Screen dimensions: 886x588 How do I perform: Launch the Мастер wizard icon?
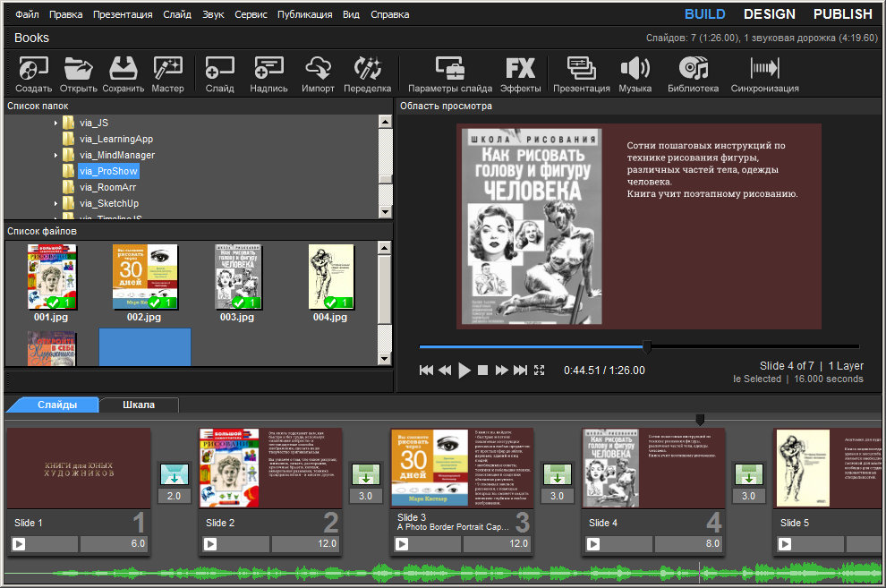click(x=167, y=69)
